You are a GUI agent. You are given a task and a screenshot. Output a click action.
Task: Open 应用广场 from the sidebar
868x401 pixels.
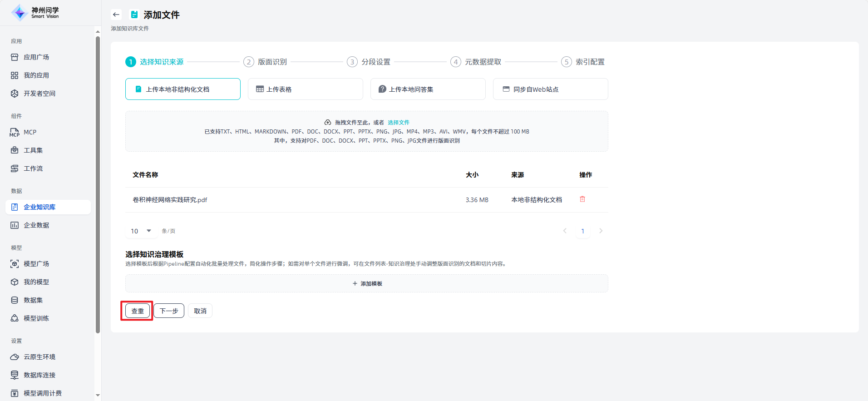(x=36, y=57)
